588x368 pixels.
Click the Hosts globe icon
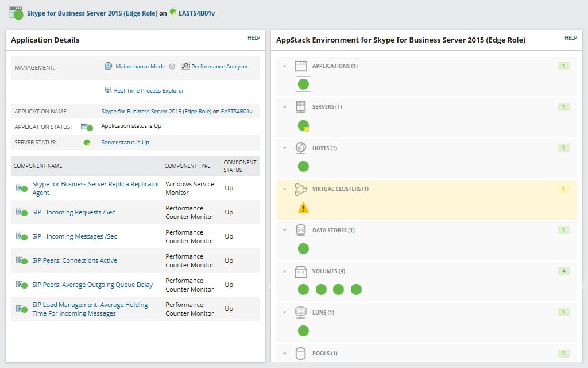(301, 148)
